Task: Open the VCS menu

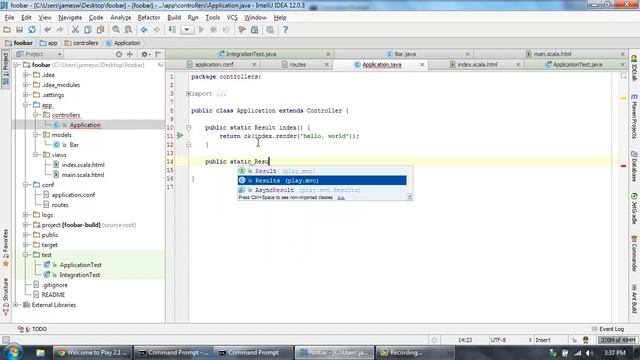Action: (x=232, y=18)
